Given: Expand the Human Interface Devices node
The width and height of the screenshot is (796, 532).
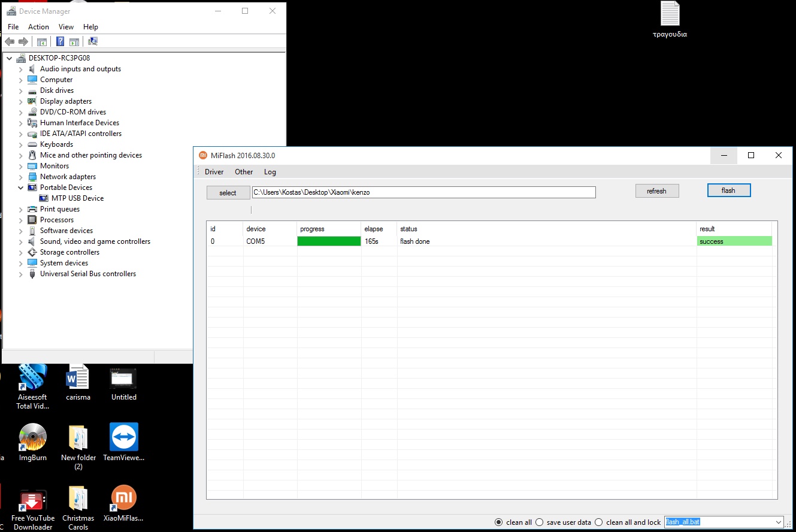Looking at the screenshot, I should pyautogui.click(x=20, y=123).
